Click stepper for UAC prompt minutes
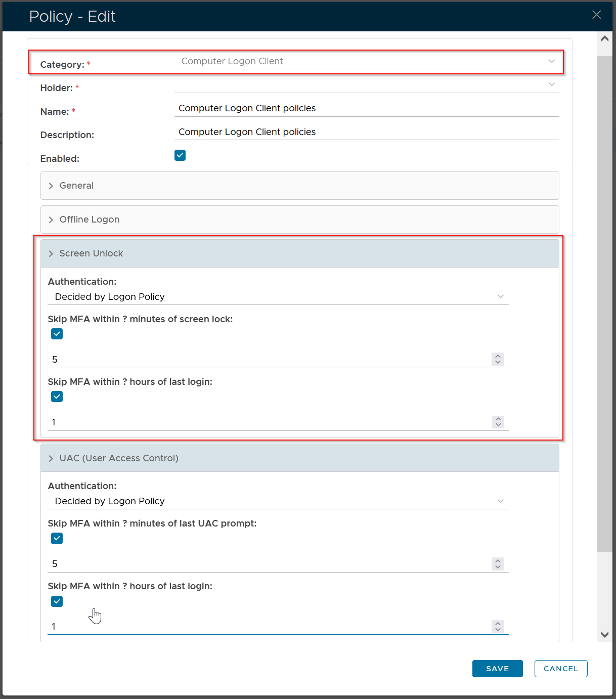616x699 pixels. [x=498, y=564]
